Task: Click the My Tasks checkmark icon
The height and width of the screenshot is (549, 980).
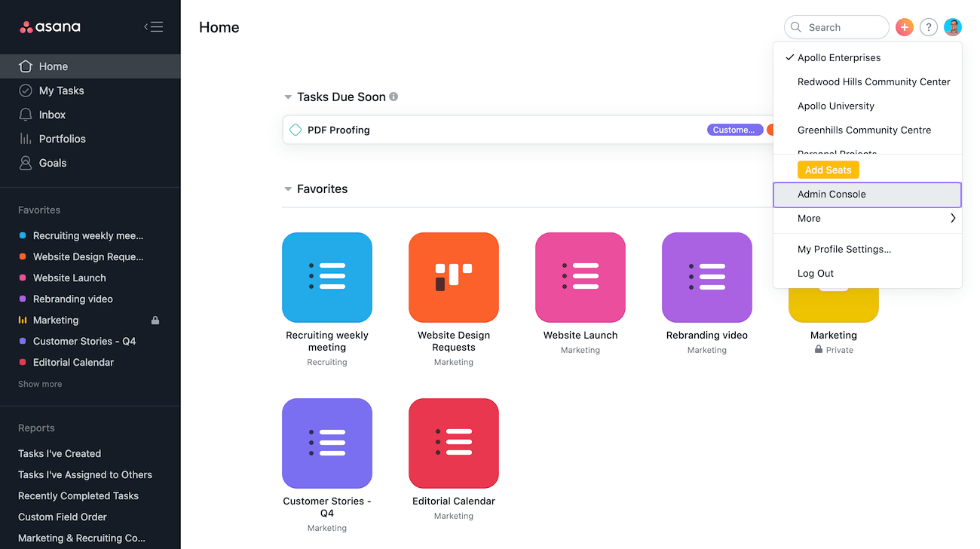Action: click(26, 90)
